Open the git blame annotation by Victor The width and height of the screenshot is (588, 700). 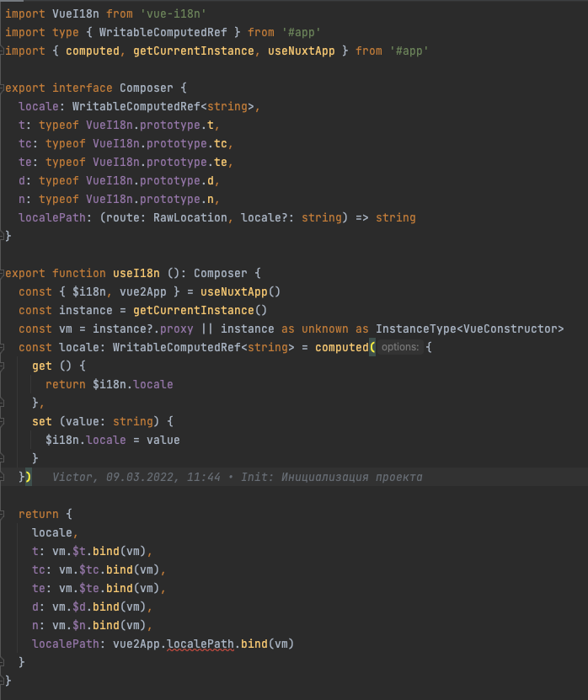pyautogui.click(x=237, y=478)
